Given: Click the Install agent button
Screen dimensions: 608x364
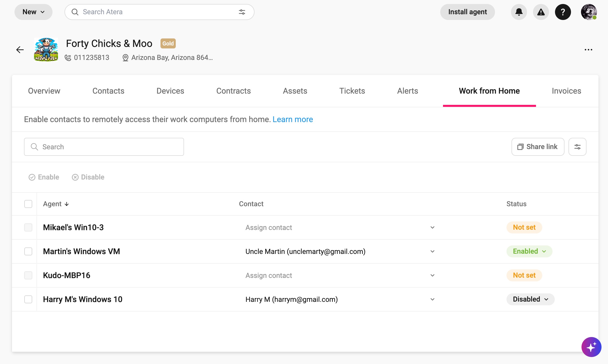Looking at the screenshot, I should pyautogui.click(x=467, y=12).
